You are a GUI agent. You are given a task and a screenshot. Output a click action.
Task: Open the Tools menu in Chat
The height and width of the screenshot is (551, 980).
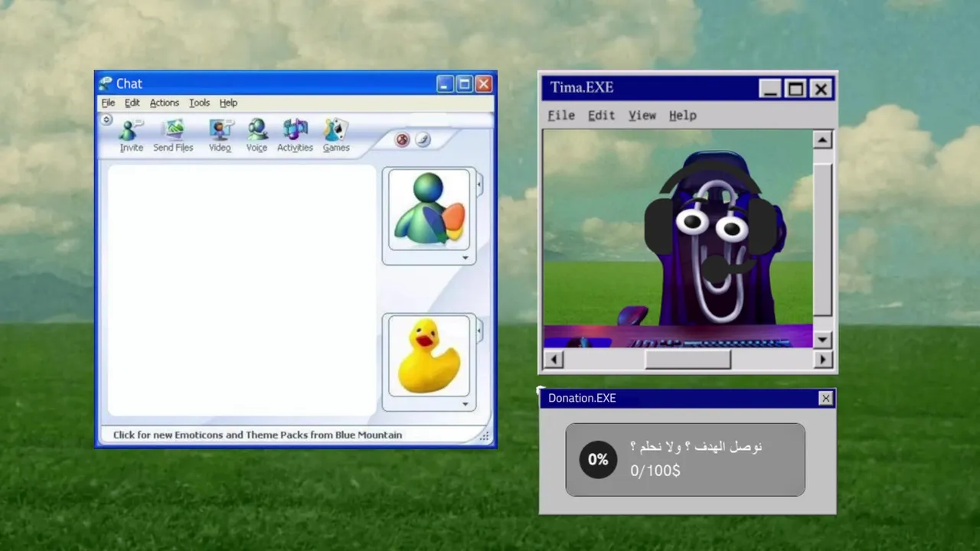(199, 103)
